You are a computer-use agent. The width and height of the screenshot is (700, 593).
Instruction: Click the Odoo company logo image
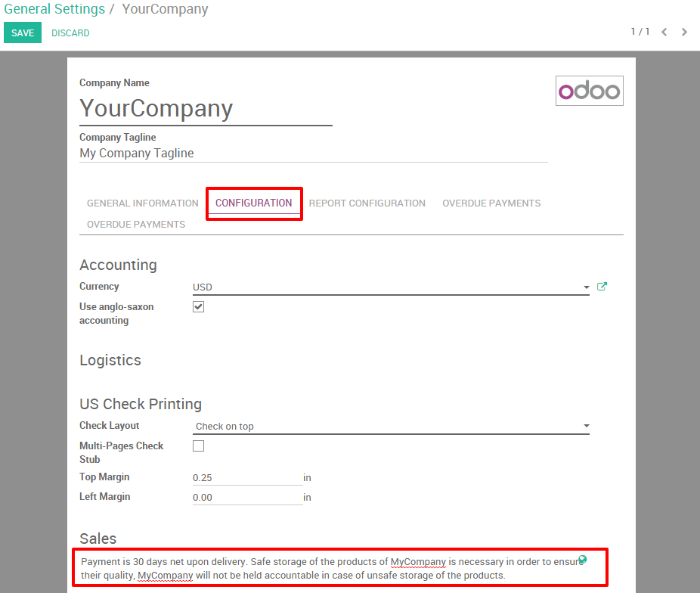click(589, 91)
